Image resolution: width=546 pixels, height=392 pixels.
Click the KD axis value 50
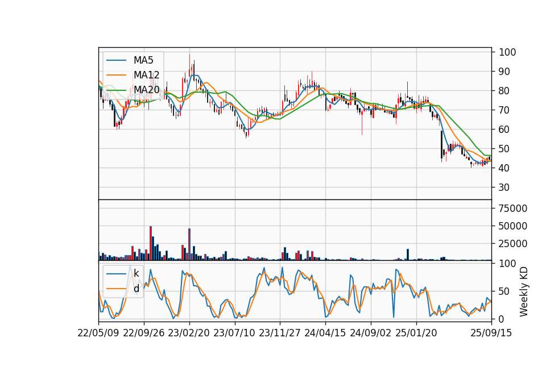(504, 291)
